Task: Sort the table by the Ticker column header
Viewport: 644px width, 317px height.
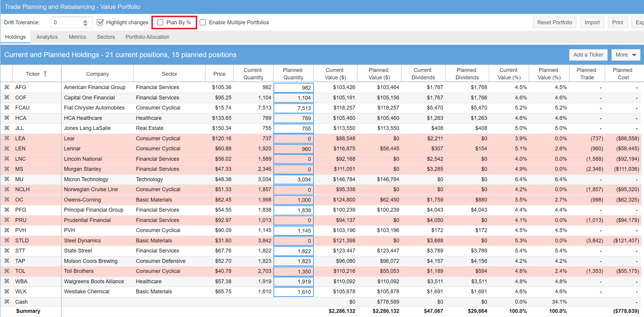Action: click(x=36, y=74)
